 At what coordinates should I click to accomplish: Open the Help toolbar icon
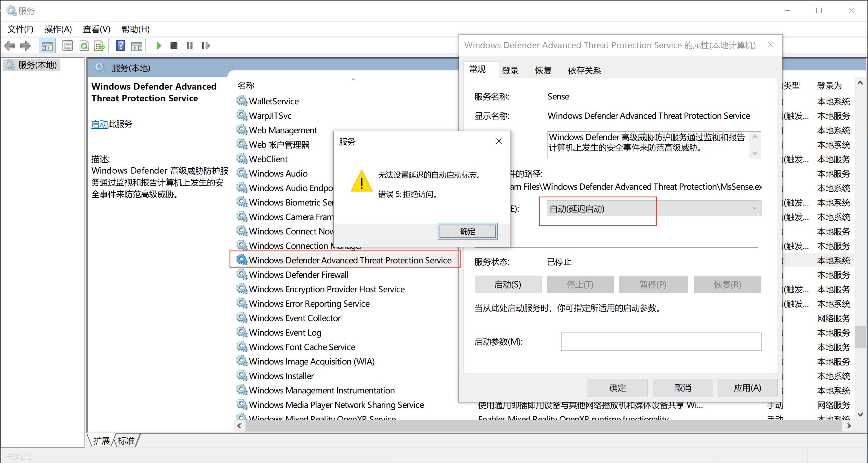click(120, 46)
